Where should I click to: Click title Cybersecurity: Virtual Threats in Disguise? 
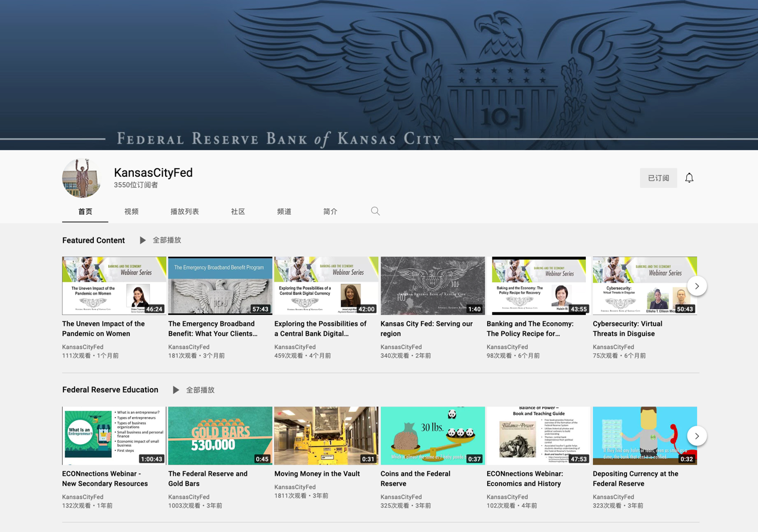[628, 329]
